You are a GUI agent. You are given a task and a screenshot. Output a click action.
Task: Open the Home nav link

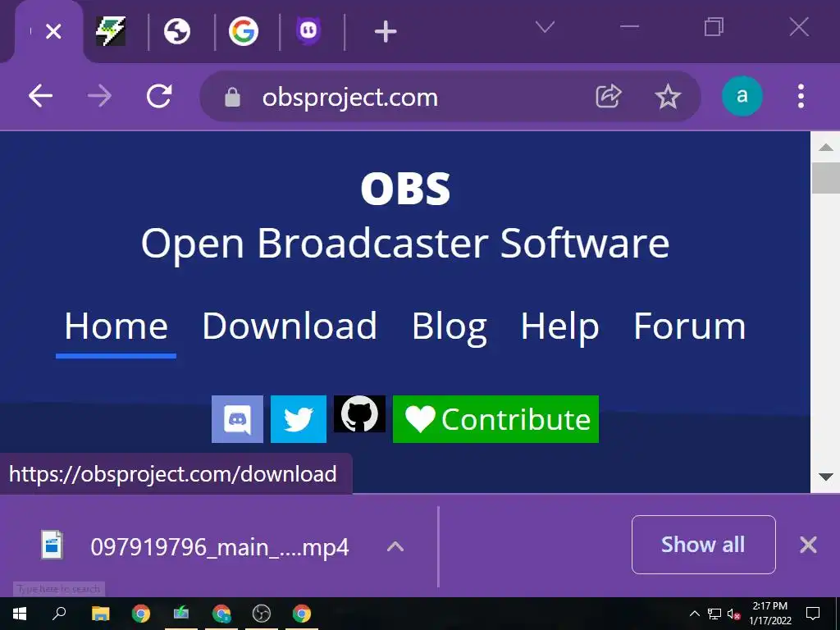(x=116, y=326)
